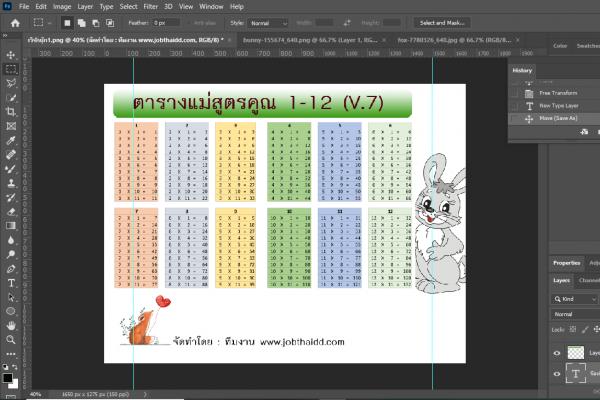Click the Select and Mask button
600x400 pixels.
pyautogui.click(x=442, y=23)
